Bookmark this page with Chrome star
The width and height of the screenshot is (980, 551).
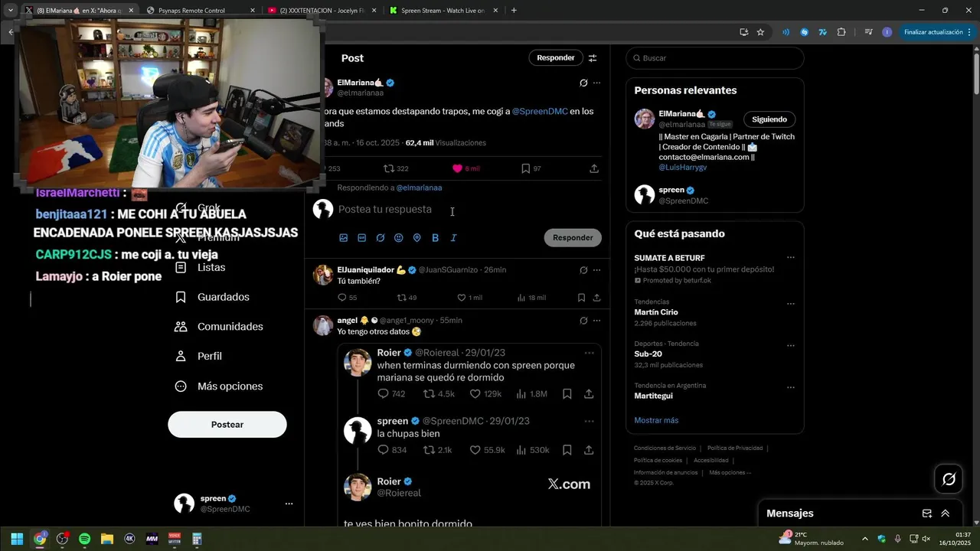click(x=760, y=32)
